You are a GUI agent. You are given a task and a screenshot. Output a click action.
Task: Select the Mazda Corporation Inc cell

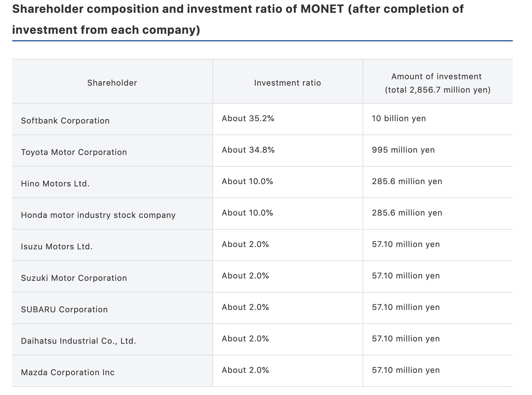[x=68, y=372]
